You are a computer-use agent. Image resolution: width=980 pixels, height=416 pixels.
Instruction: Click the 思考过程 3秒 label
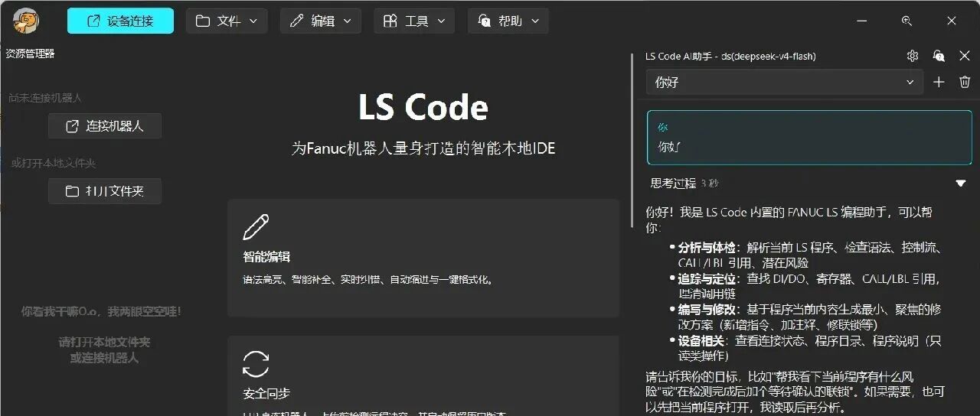(684, 184)
